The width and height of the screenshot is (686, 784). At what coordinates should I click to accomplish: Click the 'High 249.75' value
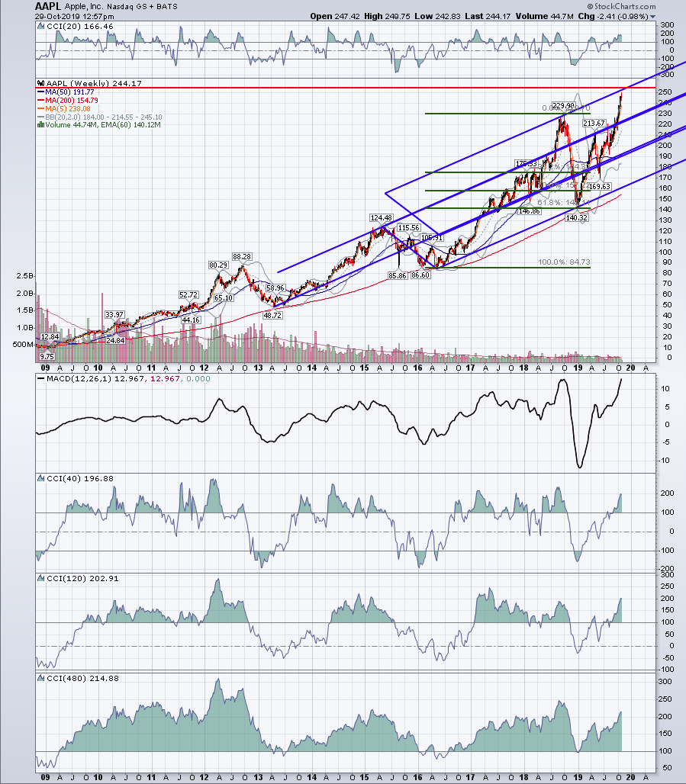[387, 16]
